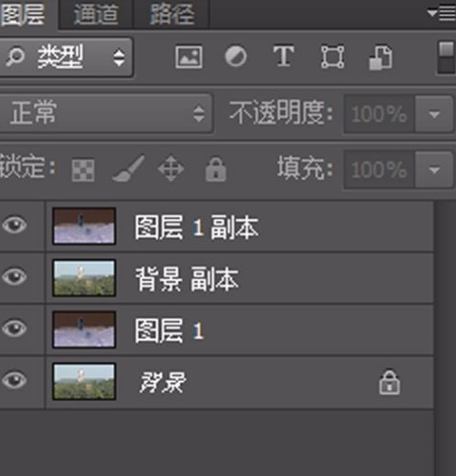The width and height of the screenshot is (456, 476).
Task: Open the 正常 blend mode dropdown
Action: pyautogui.click(x=106, y=113)
